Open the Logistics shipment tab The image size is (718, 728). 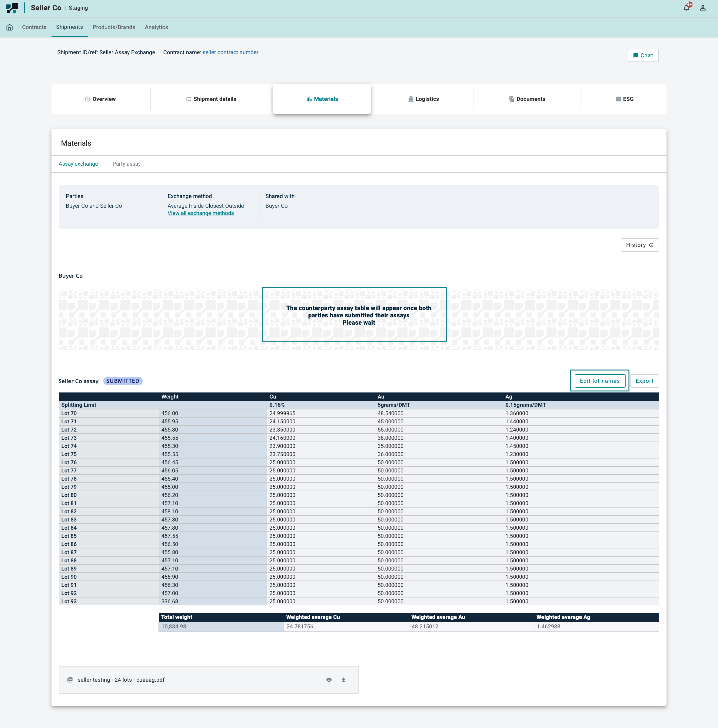tap(423, 99)
